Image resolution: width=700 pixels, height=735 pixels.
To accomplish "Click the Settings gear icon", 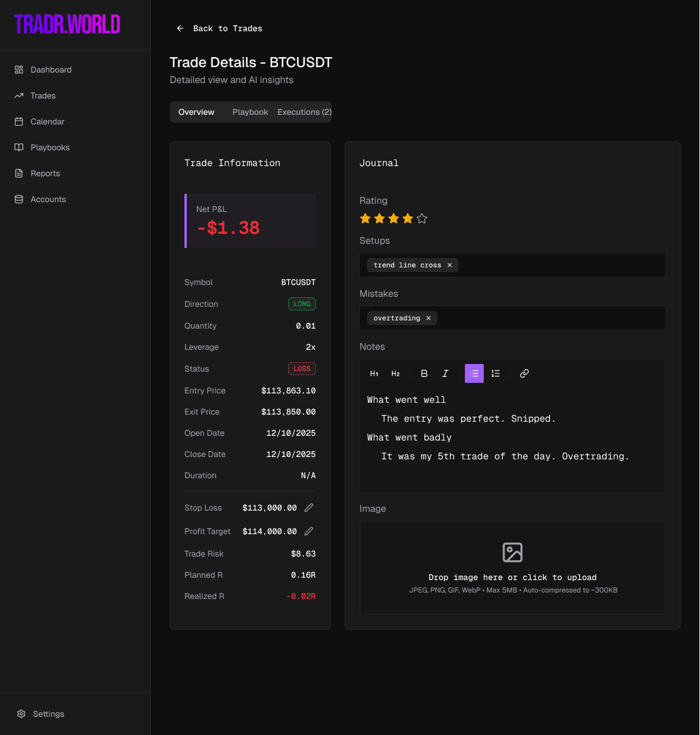I will click(x=21, y=714).
